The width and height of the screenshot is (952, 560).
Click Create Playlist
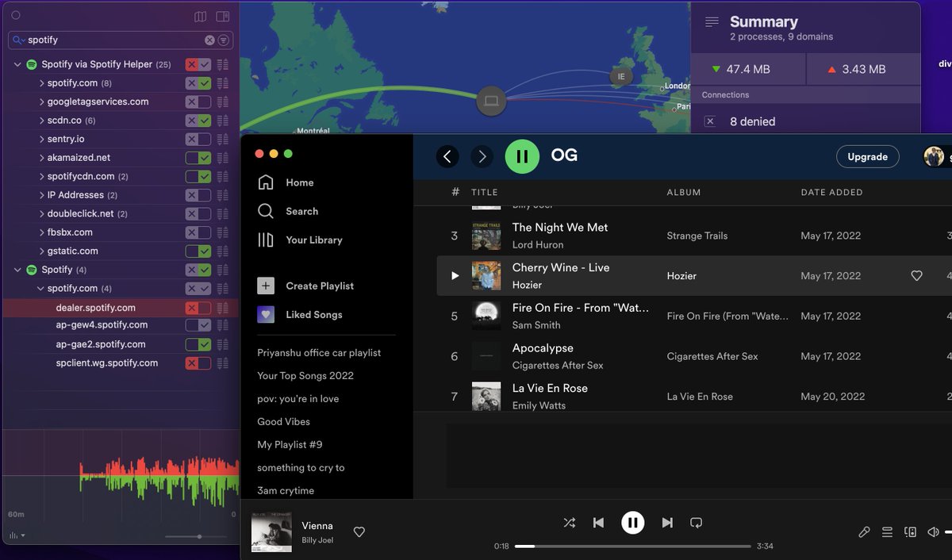[x=305, y=286]
